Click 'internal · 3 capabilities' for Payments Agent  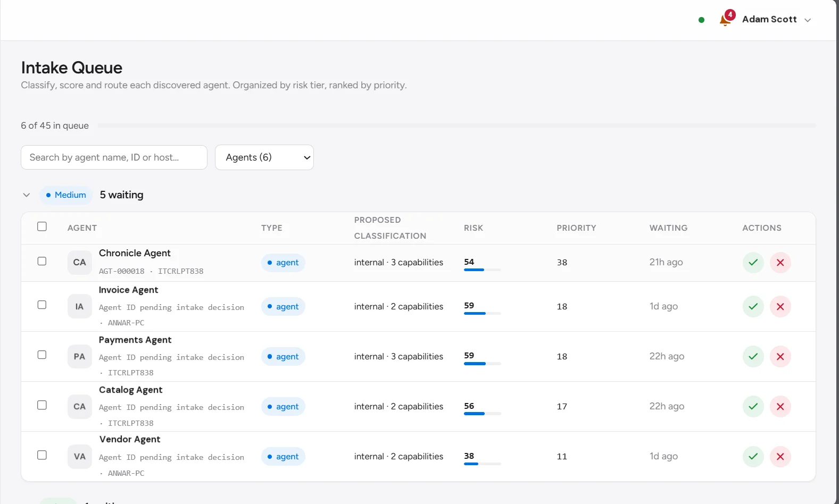pos(398,357)
